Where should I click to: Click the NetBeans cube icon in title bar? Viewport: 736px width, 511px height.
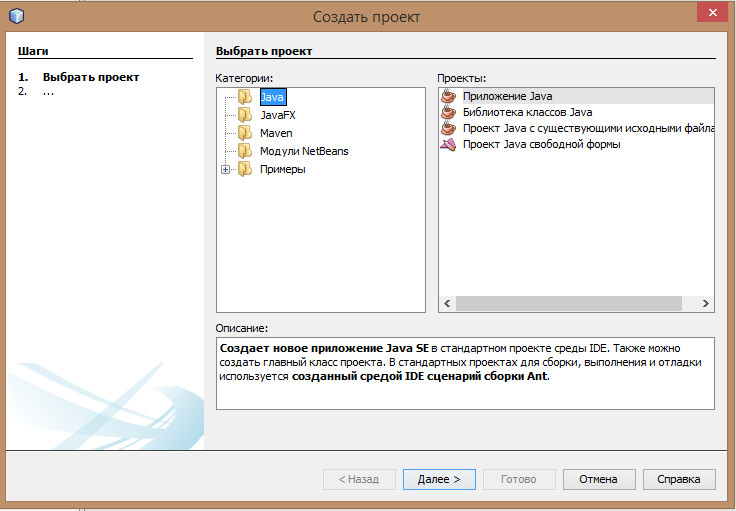16,16
